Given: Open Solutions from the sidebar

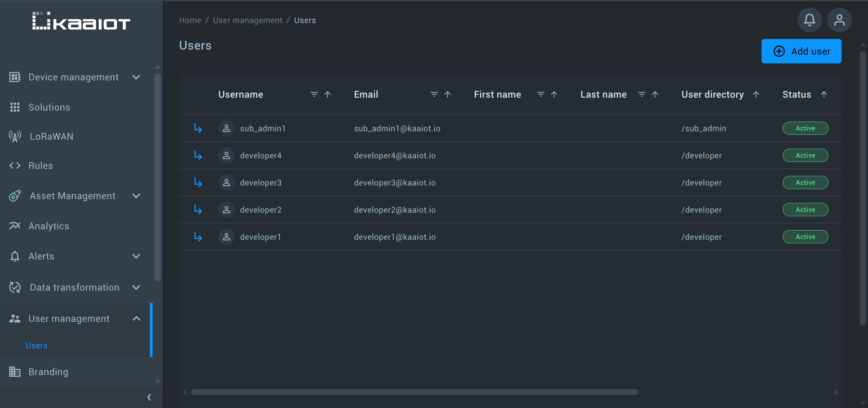Looking at the screenshot, I should (49, 107).
